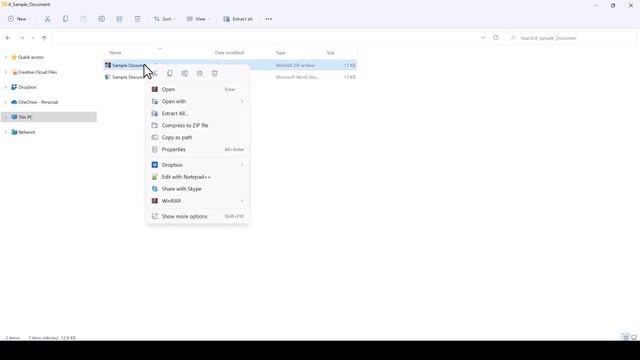This screenshot has width=640, height=360.
Task: Sort by the Date modified column header
Action: click(229, 53)
